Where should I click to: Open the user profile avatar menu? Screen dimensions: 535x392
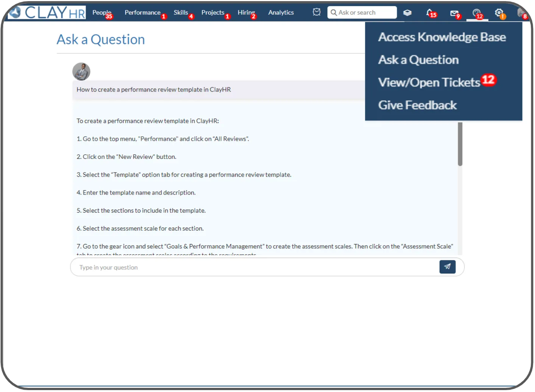point(522,14)
